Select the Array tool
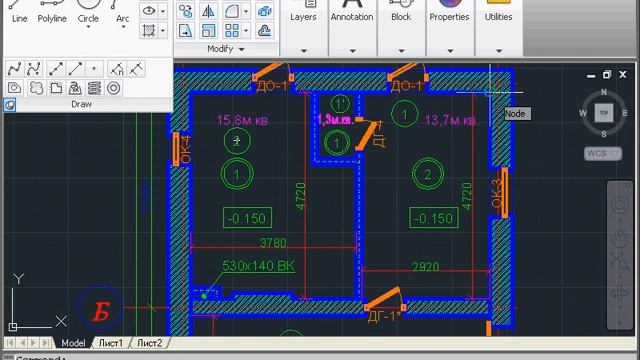The image size is (640, 360). click(x=231, y=31)
